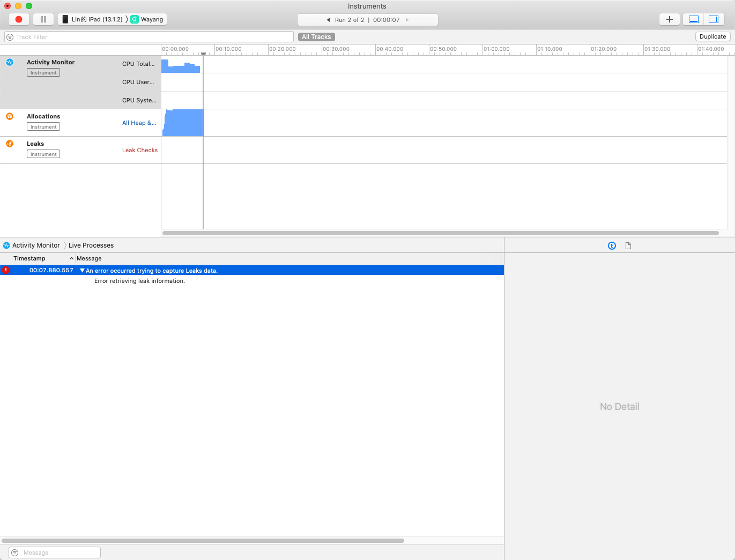Select 'Error retrieving leak information.' row
Viewport: 735px width, 560px height.
[139, 281]
